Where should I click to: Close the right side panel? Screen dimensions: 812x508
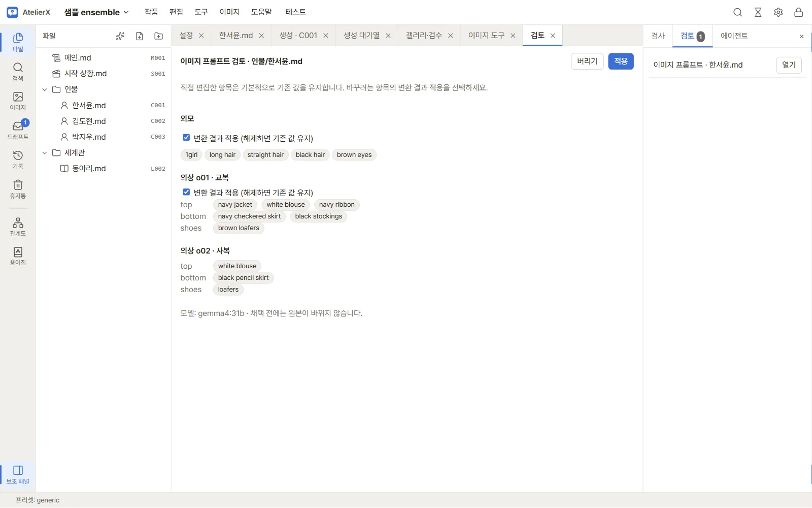tap(801, 37)
